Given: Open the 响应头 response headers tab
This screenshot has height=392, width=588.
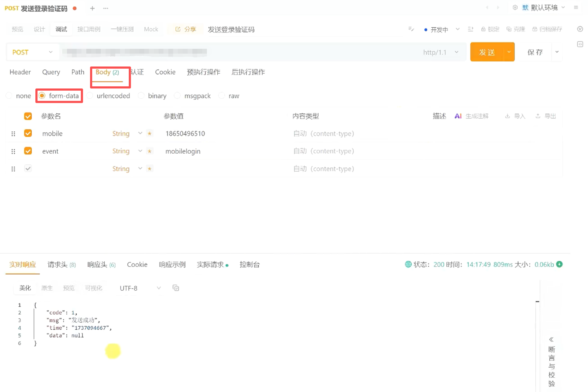Looking at the screenshot, I should pyautogui.click(x=101, y=265).
